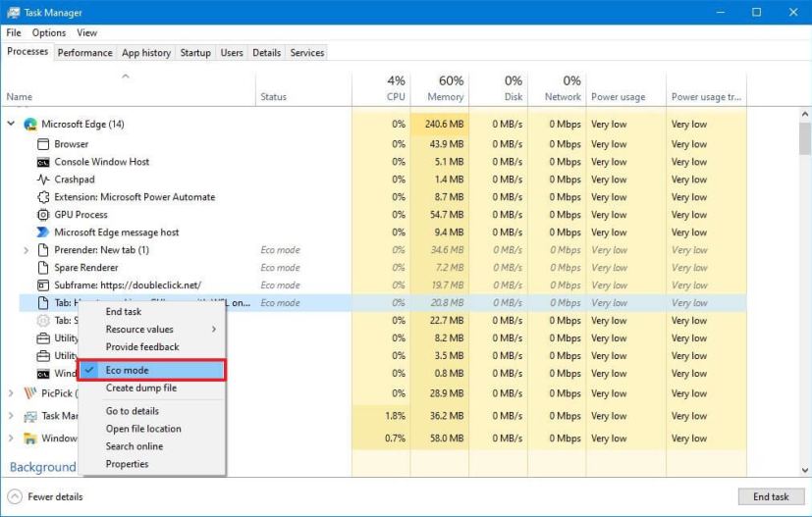Switch to the Services tab
This screenshot has height=517, width=812.
[307, 53]
